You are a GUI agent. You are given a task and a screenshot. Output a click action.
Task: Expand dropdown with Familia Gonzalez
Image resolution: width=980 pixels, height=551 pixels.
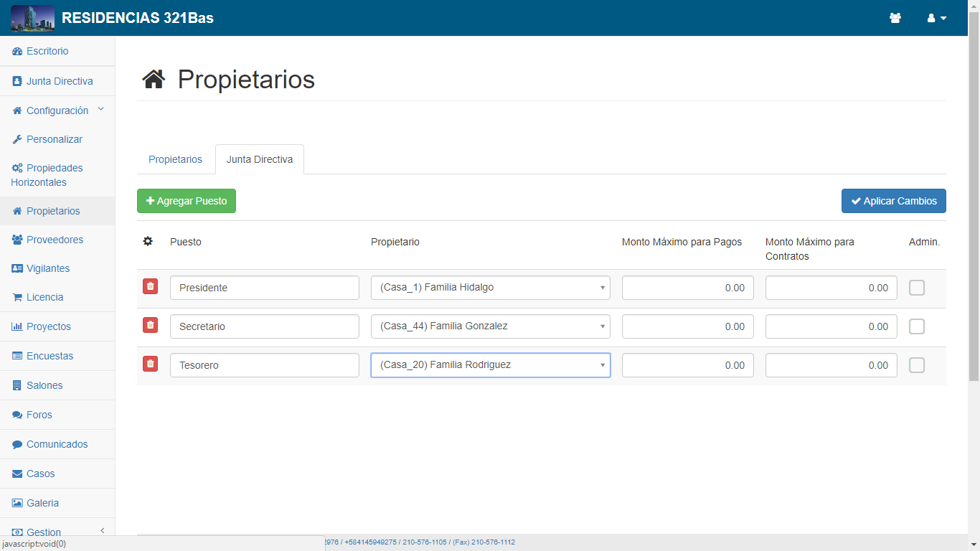(490, 326)
